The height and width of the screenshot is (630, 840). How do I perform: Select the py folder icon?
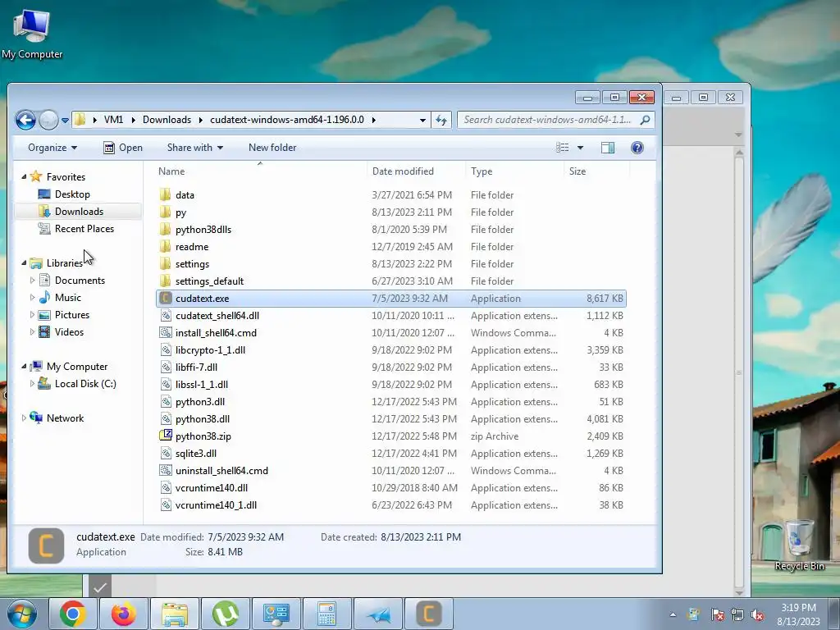pos(166,212)
